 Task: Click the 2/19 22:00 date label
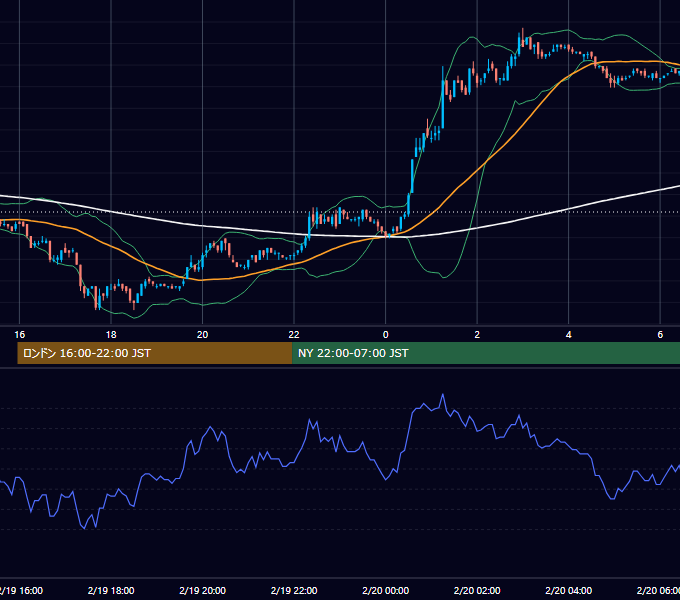click(294, 590)
